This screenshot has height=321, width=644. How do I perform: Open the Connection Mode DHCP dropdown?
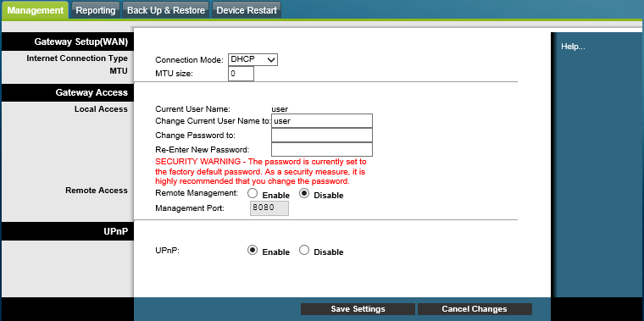[x=253, y=59]
